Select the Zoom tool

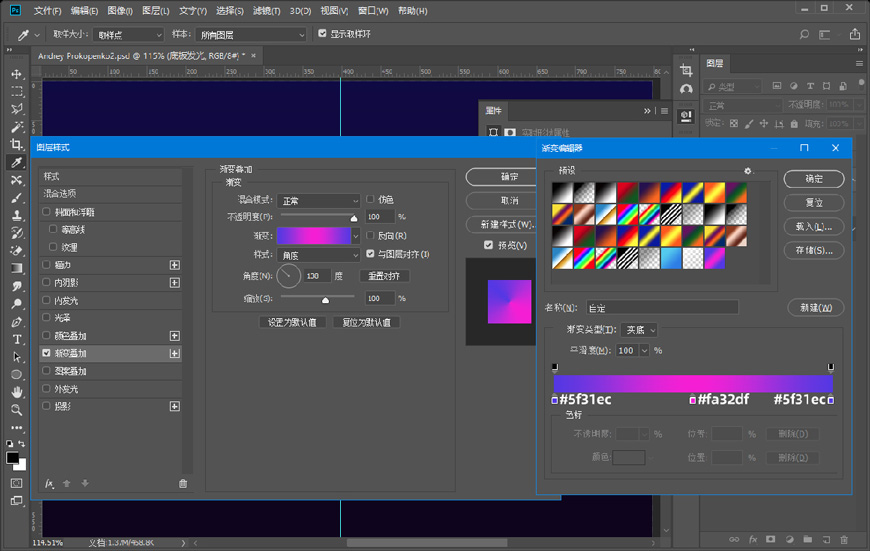pos(17,410)
